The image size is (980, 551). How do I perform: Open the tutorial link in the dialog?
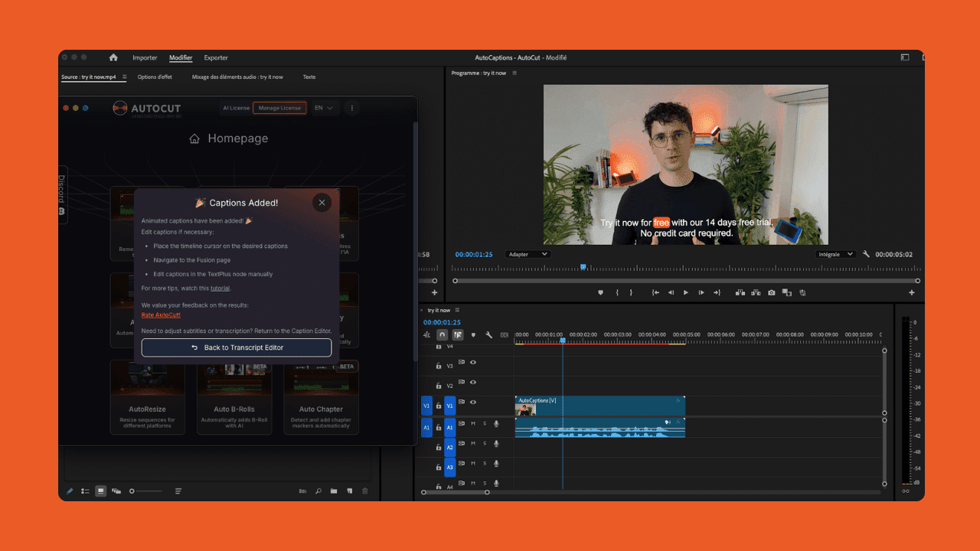tap(220, 289)
